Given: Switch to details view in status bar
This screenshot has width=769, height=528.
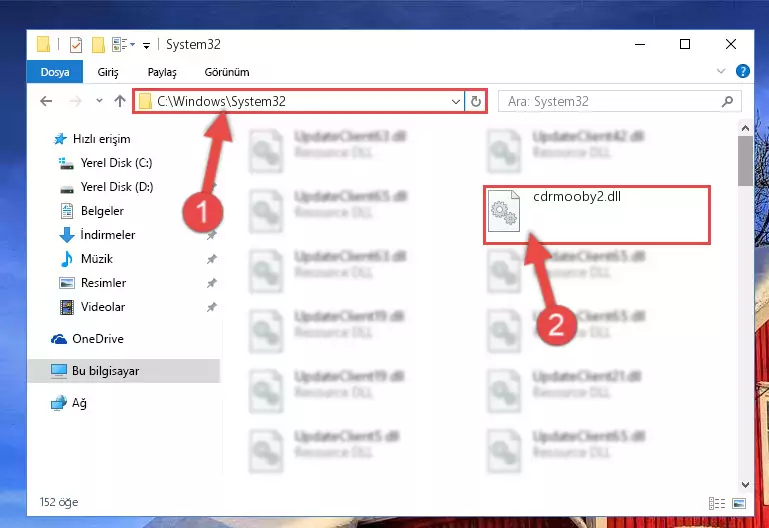Looking at the screenshot, I should point(717,503).
